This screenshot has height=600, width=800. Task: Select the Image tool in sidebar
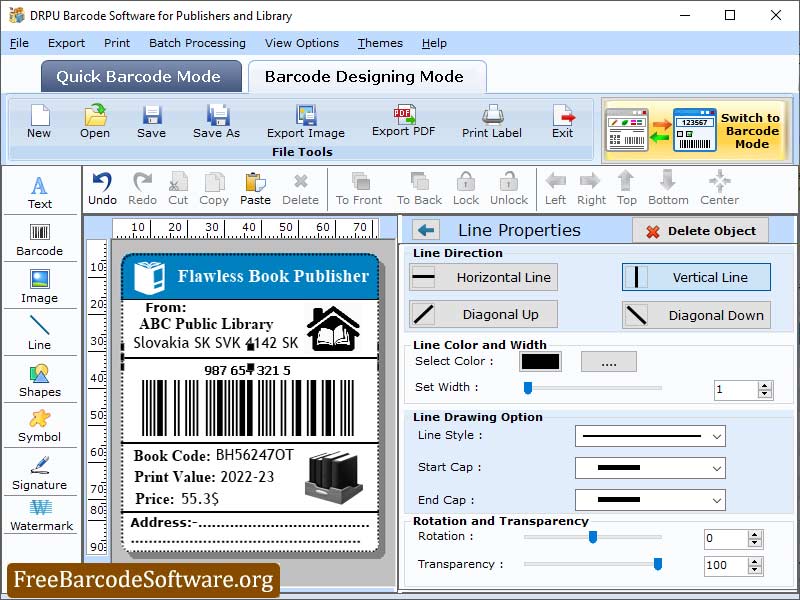40,287
